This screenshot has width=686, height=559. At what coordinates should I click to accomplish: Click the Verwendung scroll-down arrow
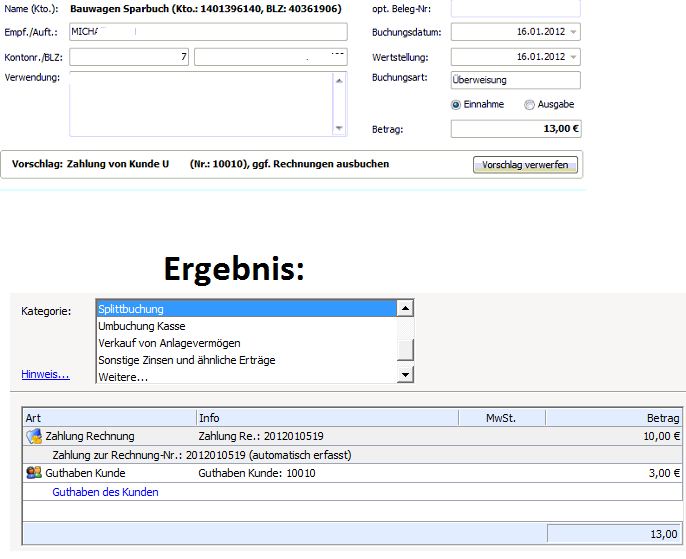339,128
